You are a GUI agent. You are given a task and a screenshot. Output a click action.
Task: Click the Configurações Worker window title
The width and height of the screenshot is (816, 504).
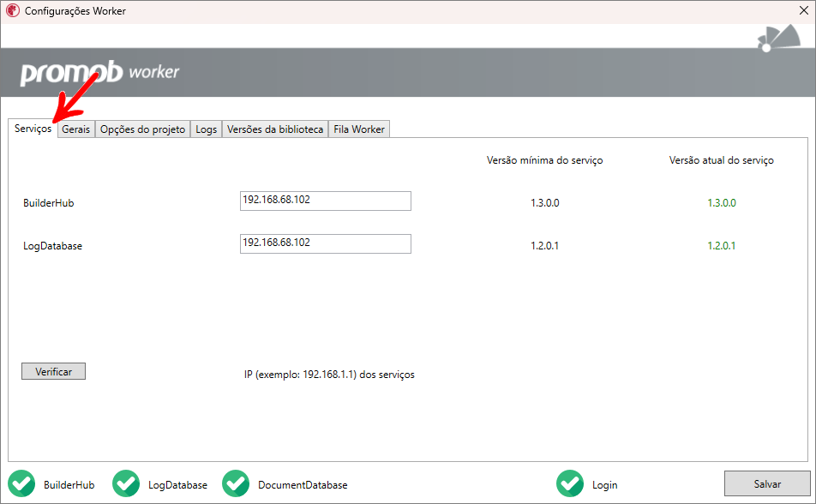(75, 11)
